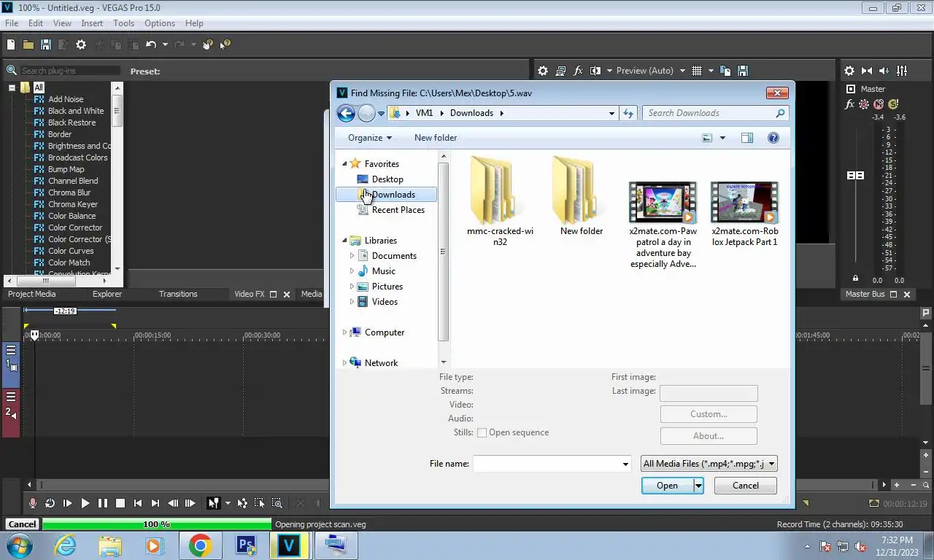This screenshot has height=560, width=934.
Task: Toggle Master Solo icon
Action: (893, 104)
